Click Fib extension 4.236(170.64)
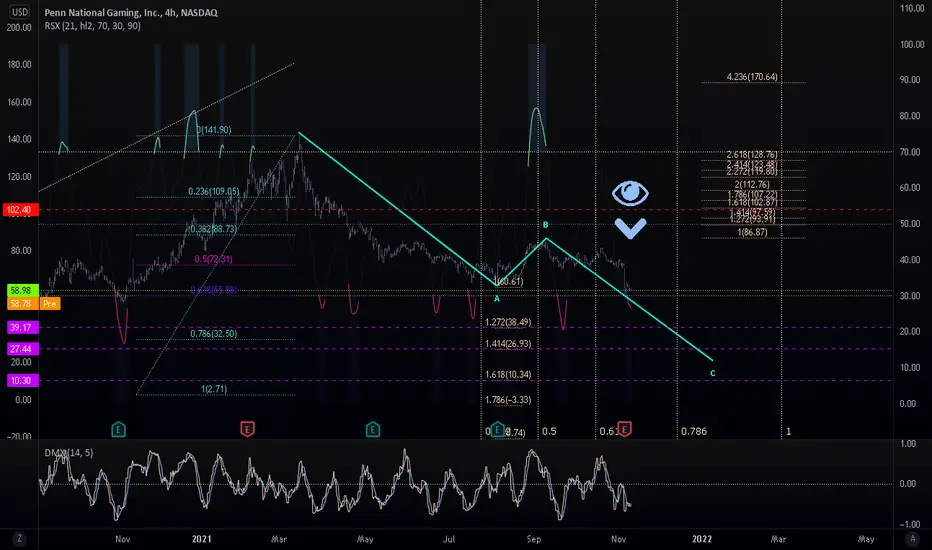The height and width of the screenshot is (550, 932). coord(752,77)
